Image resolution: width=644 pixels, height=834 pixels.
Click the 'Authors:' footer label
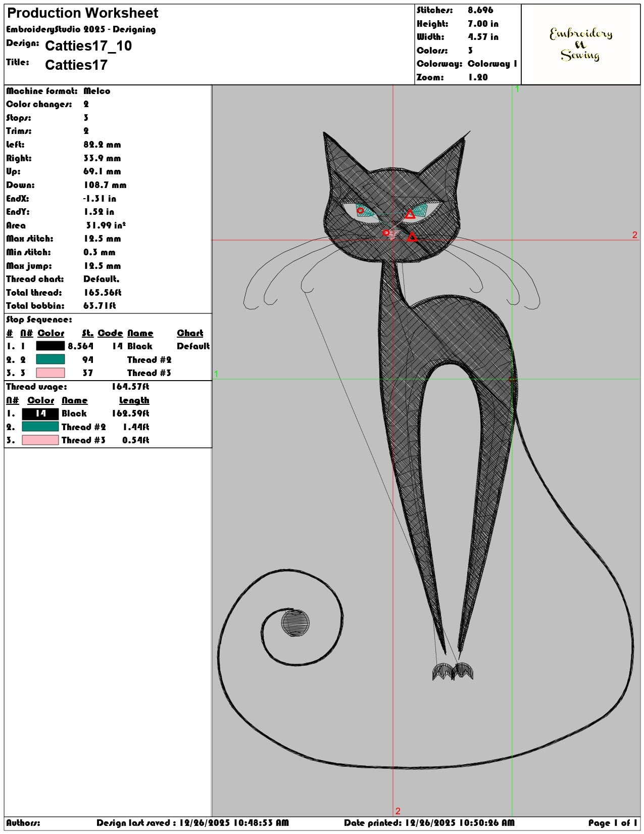[x=23, y=823]
